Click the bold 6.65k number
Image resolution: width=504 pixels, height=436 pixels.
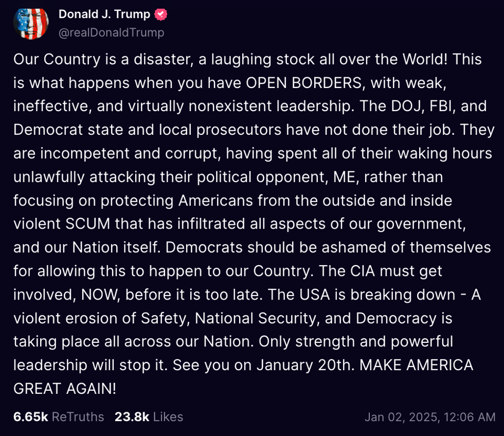click(30, 417)
